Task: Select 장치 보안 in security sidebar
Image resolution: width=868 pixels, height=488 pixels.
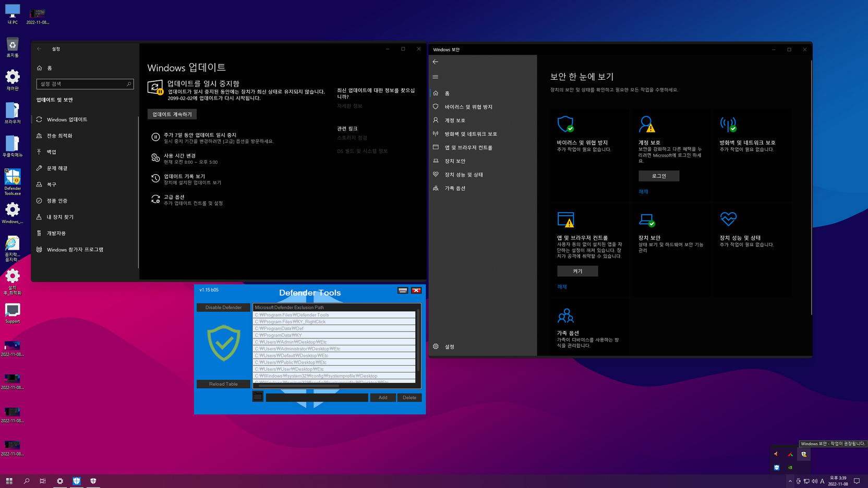Action: (483, 161)
